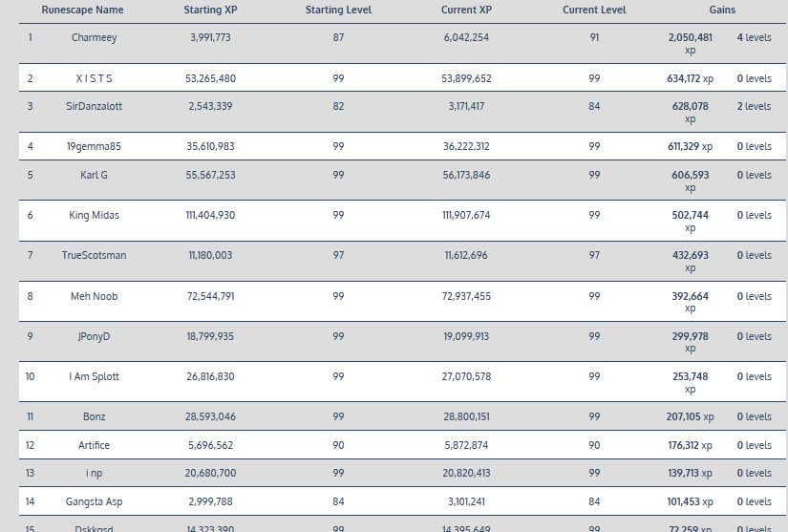Select the Current XP column header
Screen dimensions: 788x532
(466, 11)
